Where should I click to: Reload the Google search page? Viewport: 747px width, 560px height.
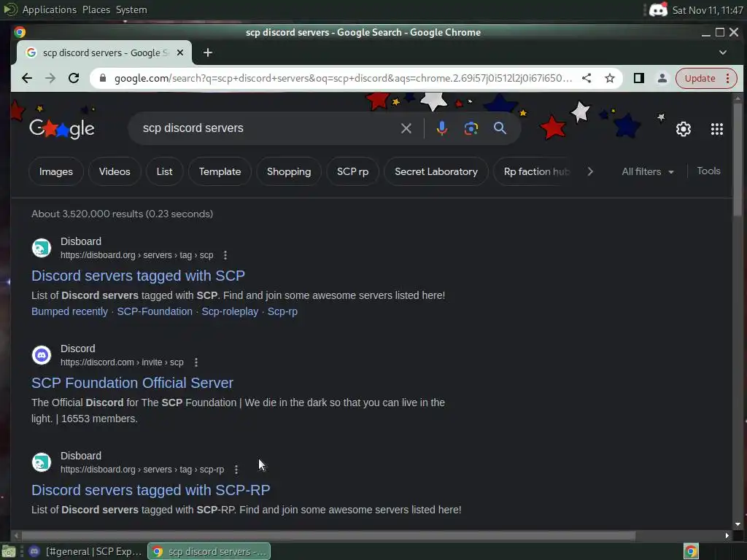click(x=74, y=78)
